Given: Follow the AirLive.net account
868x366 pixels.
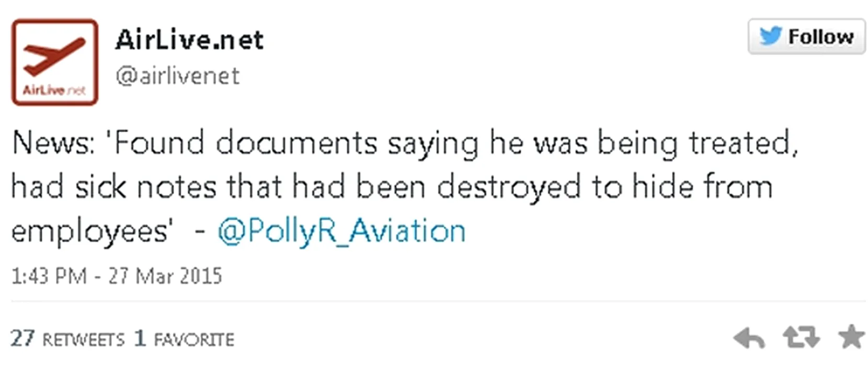Looking at the screenshot, I should coord(806,37).
